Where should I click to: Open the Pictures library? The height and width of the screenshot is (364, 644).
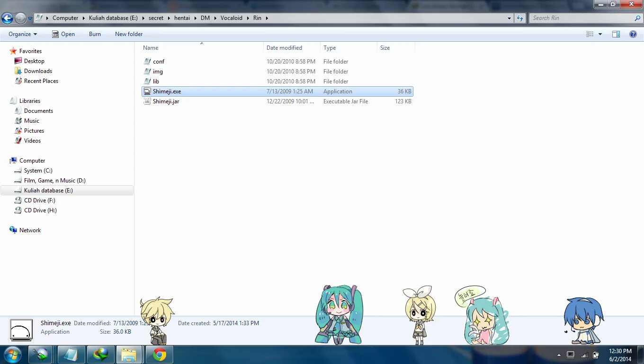click(34, 131)
